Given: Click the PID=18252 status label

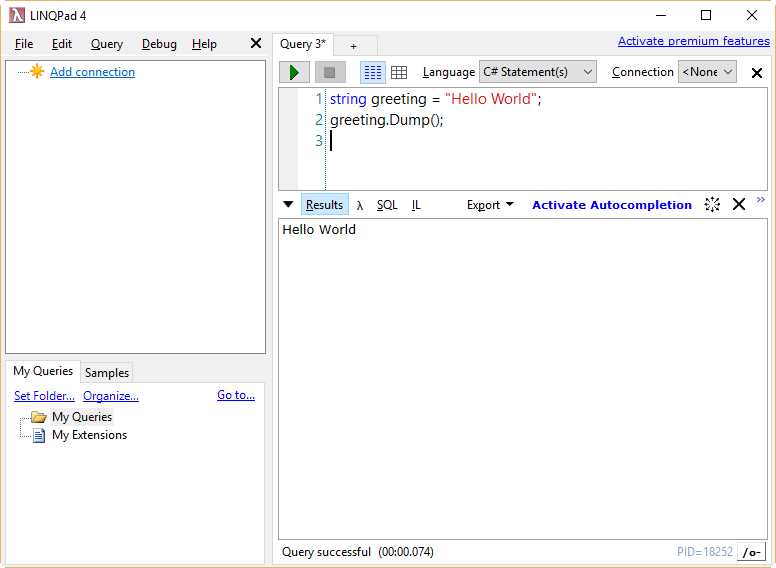Looking at the screenshot, I should (x=704, y=552).
